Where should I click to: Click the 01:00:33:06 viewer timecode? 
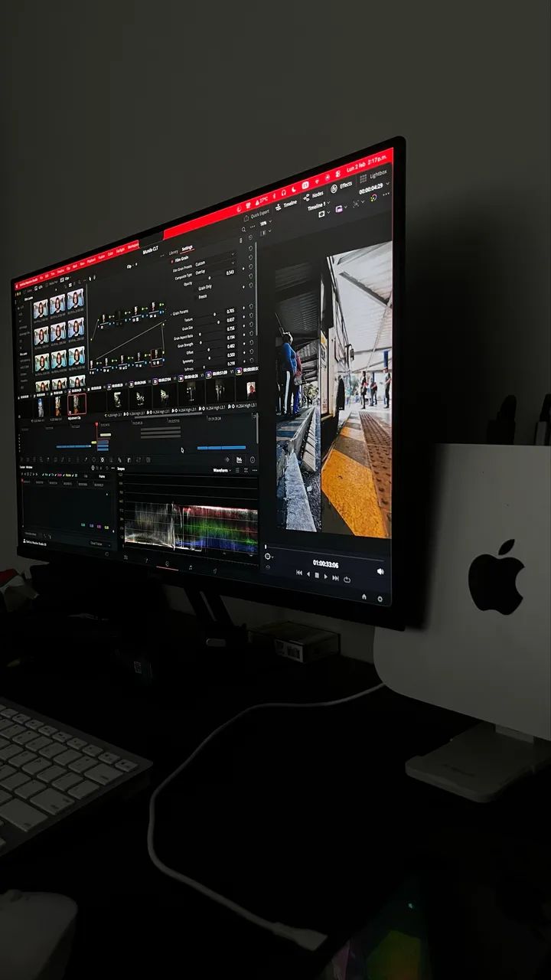point(326,564)
